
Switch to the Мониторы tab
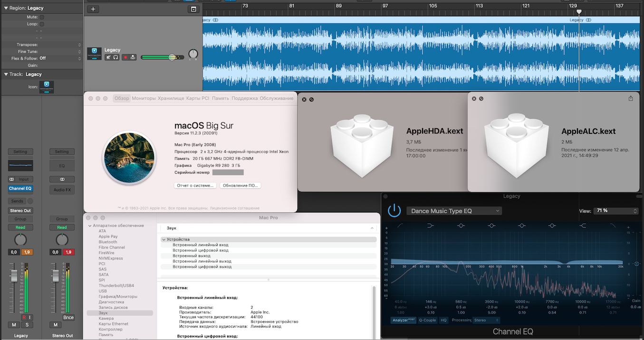[144, 98]
